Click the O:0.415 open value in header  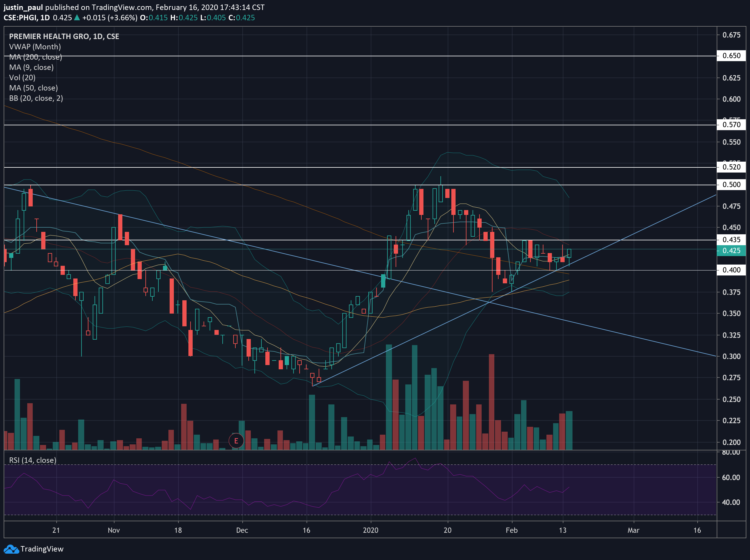154,18
